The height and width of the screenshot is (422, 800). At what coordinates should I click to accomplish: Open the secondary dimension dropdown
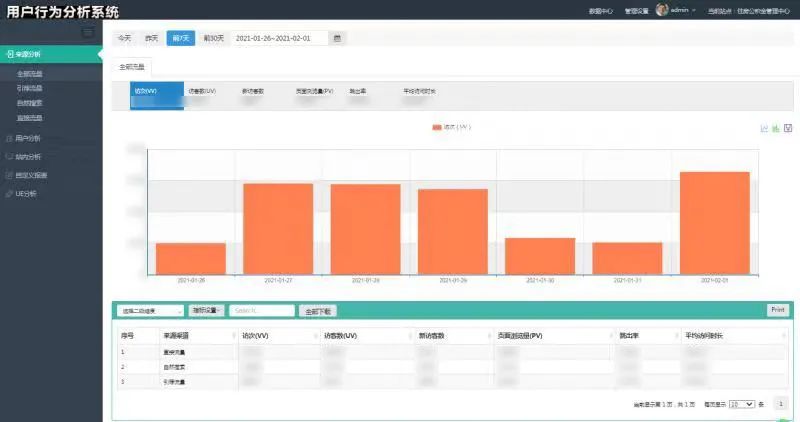(x=150, y=311)
